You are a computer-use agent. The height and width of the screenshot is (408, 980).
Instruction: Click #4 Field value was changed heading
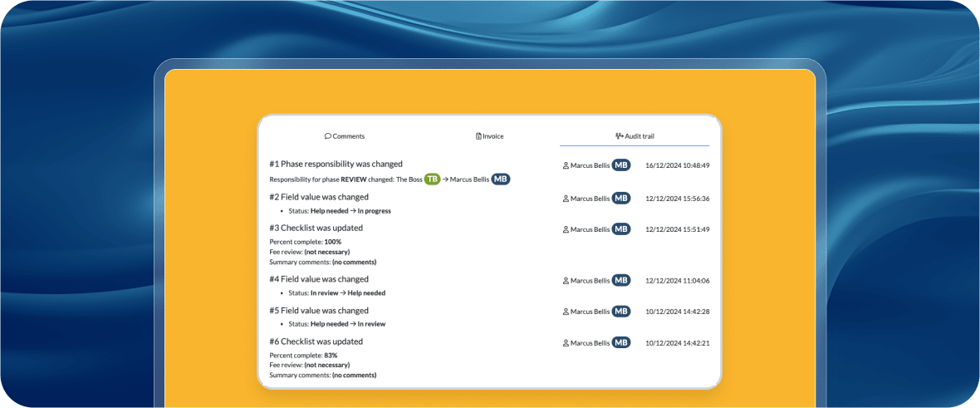tap(319, 280)
